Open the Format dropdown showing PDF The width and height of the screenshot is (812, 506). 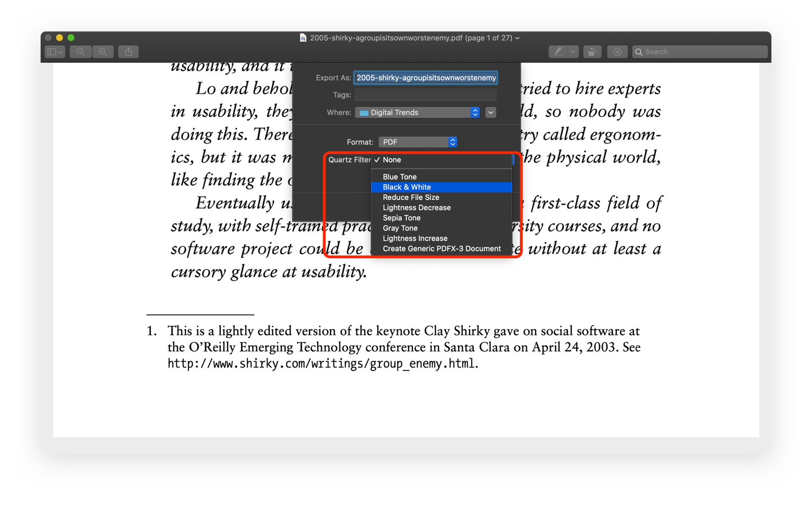coord(417,142)
